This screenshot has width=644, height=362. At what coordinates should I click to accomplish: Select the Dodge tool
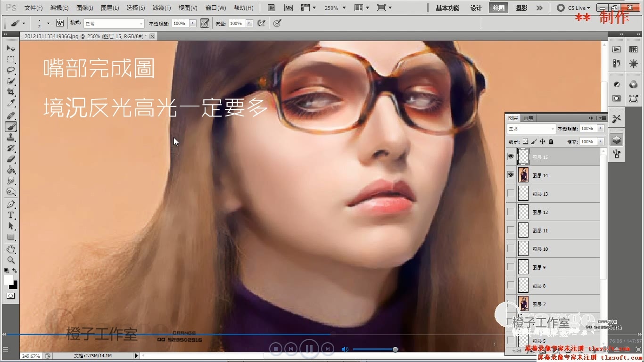pos(11,191)
